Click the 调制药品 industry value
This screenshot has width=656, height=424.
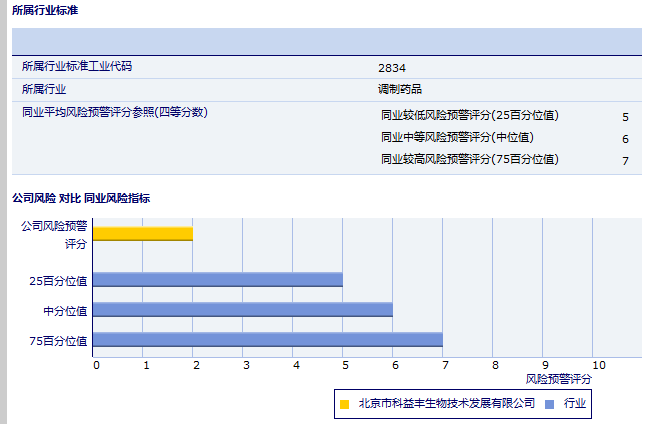coord(400,89)
